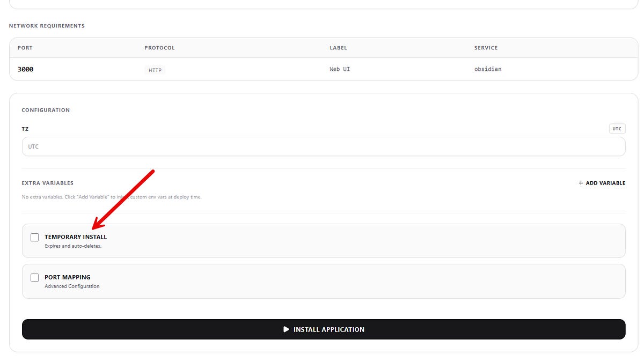Click the Temporary Install title text
The height and width of the screenshot is (362, 644).
pos(76,237)
